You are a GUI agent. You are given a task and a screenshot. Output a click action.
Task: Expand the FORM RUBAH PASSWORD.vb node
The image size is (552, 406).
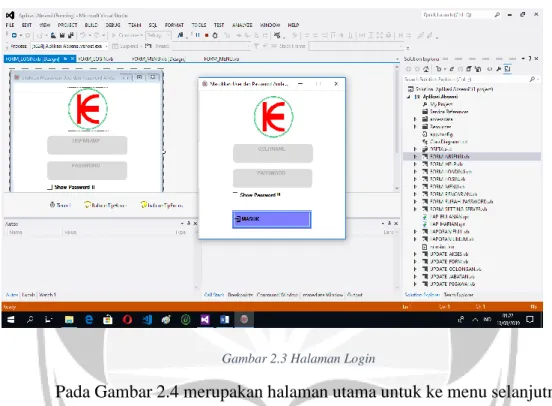[415, 201]
